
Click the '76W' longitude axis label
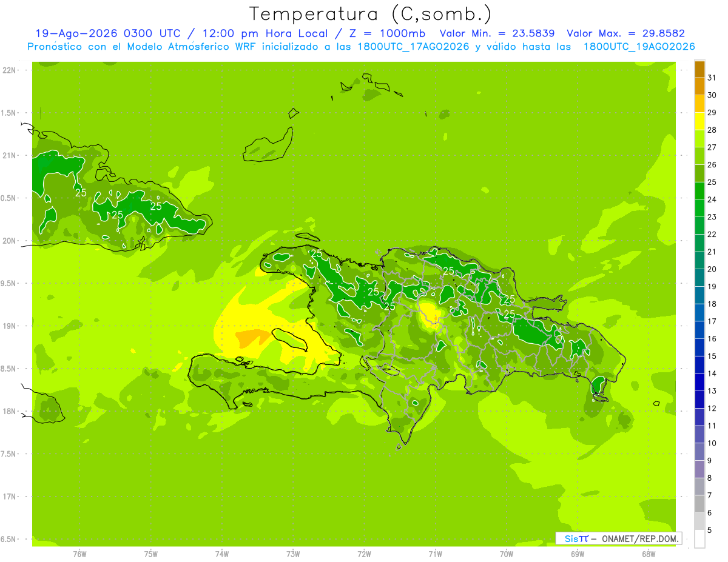pyautogui.click(x=79, y=554)
